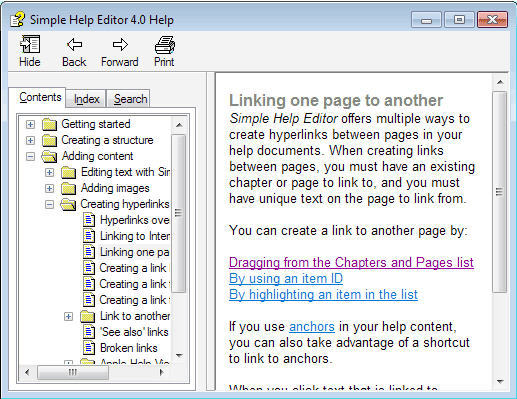Click the Linking to Internet page icon
Screen dimensions: 517x399
tap(89, 236)
